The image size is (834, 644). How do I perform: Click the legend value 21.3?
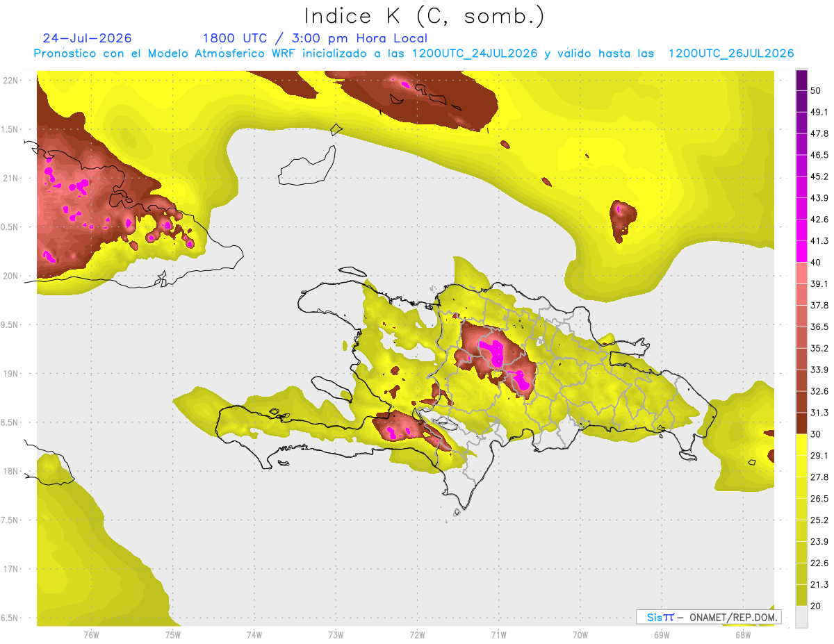point(819,584)
